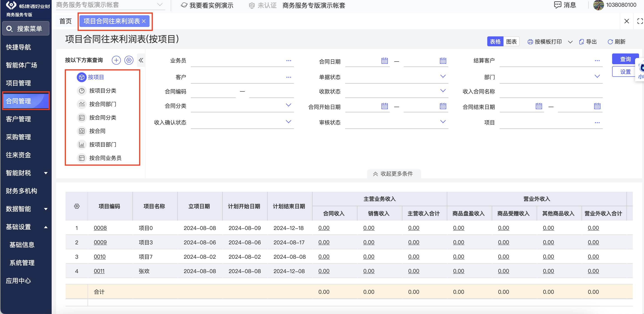Click the 刷新 refresh icon
The width and height of the screenshot is (644, 314).
[610, 42]
